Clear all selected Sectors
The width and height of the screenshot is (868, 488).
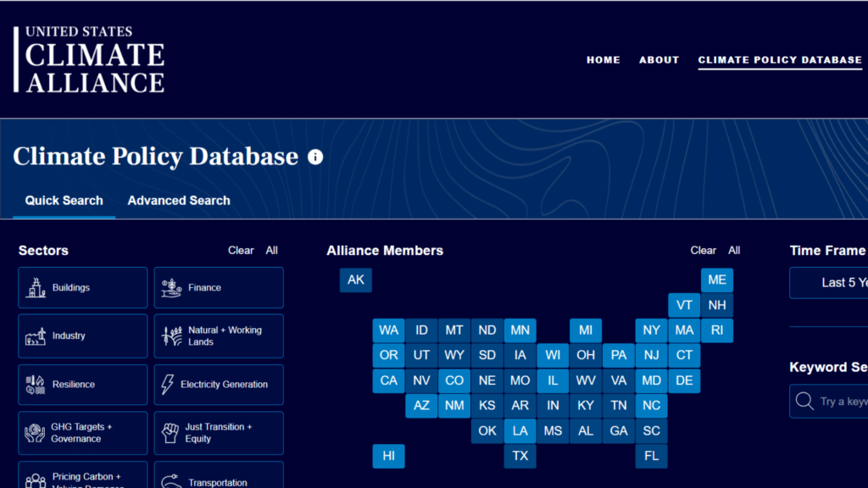pyautogui.click(x=240, y=250)
